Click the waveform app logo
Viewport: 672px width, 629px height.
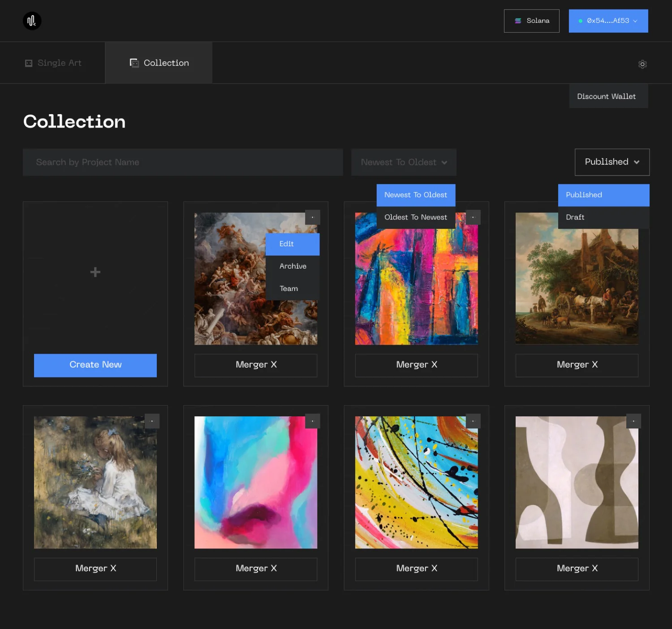32,21
